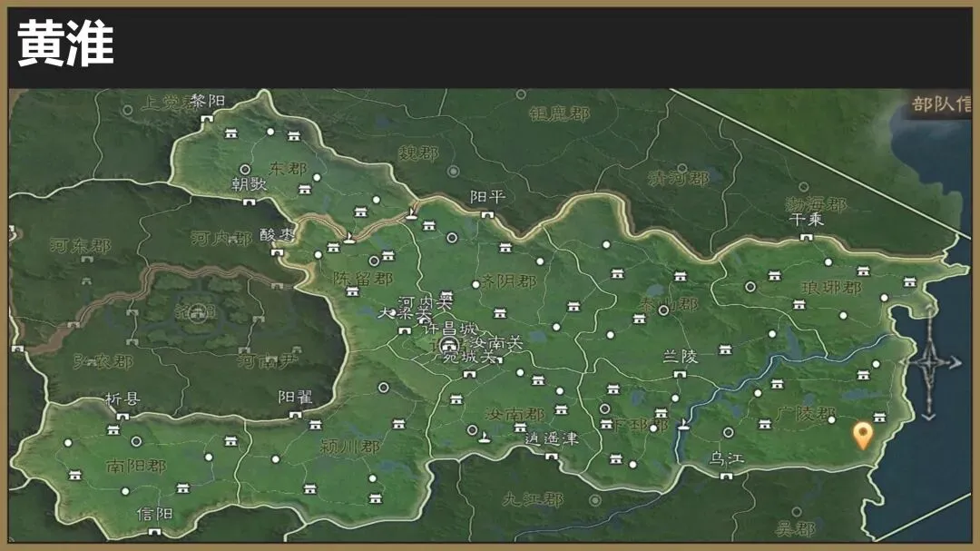Select the 朝歌 pass gate icon

click(249, 202)
